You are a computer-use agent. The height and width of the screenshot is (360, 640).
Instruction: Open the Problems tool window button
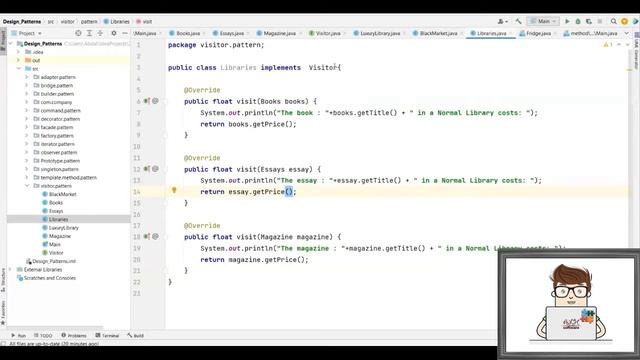[x=74, y=336]
